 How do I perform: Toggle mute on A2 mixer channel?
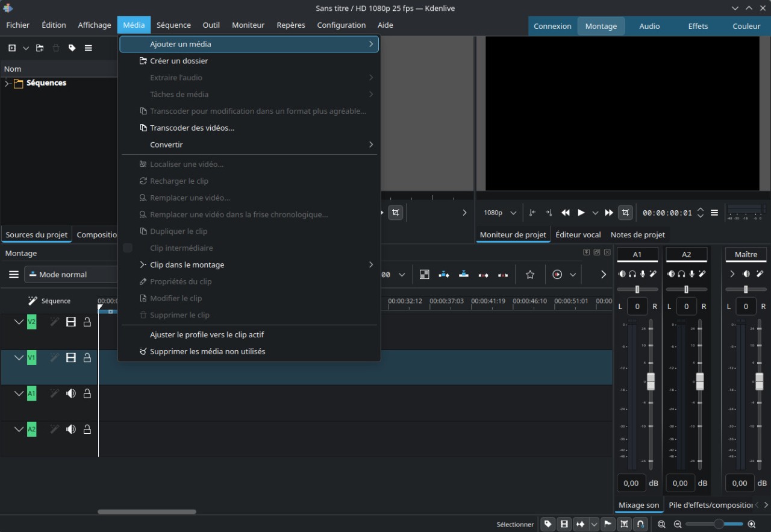pyautogui.click(x=671, y=274)
